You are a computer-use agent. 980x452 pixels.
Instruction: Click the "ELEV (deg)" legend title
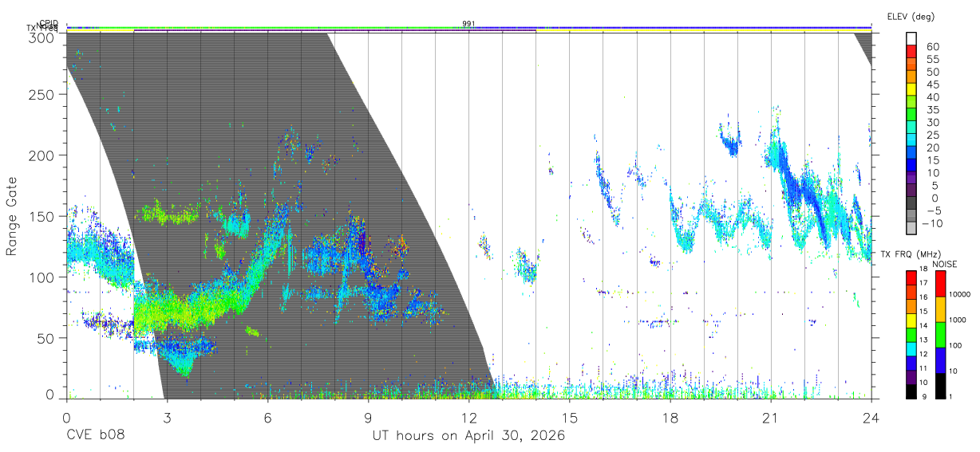point(911,17)
